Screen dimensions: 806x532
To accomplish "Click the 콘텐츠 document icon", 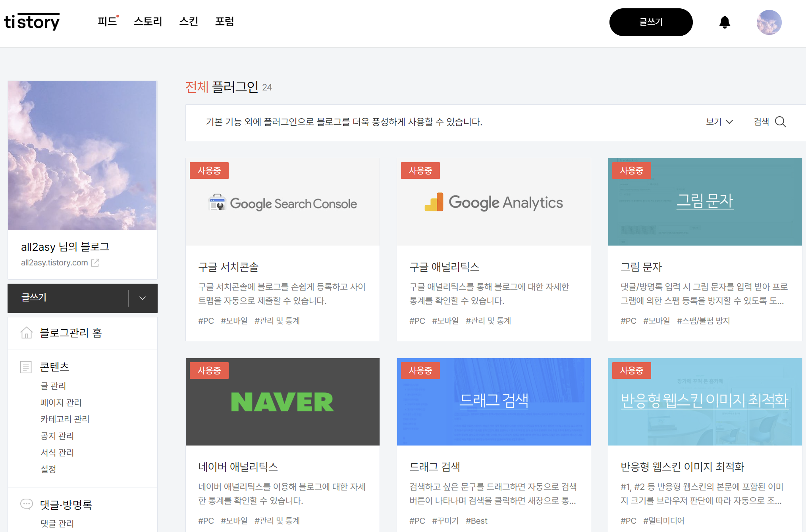I will pyautogui.click(x=26, y=367).
